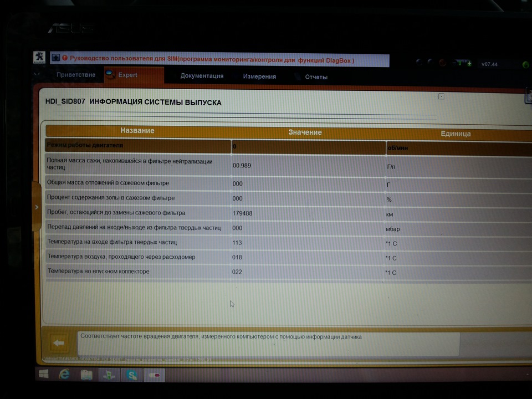Open the Windows Start button

pyautogui.click(x=44, y=374)
